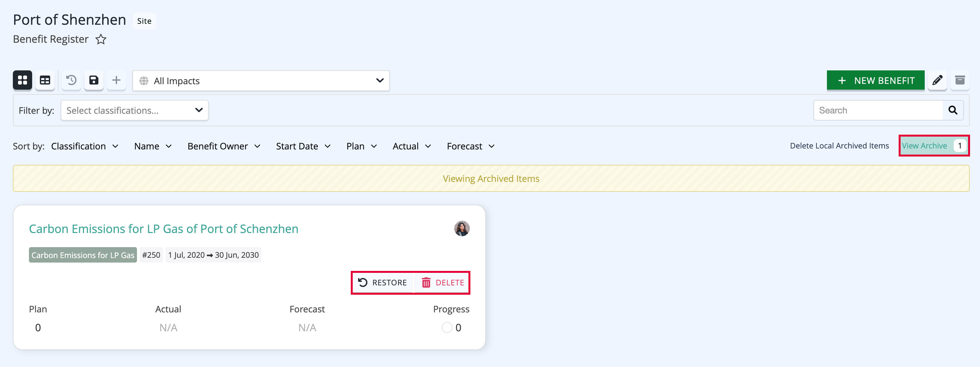Screen dimensions: 980x367
Task: Sort by Classification
Action: (85, 147)
